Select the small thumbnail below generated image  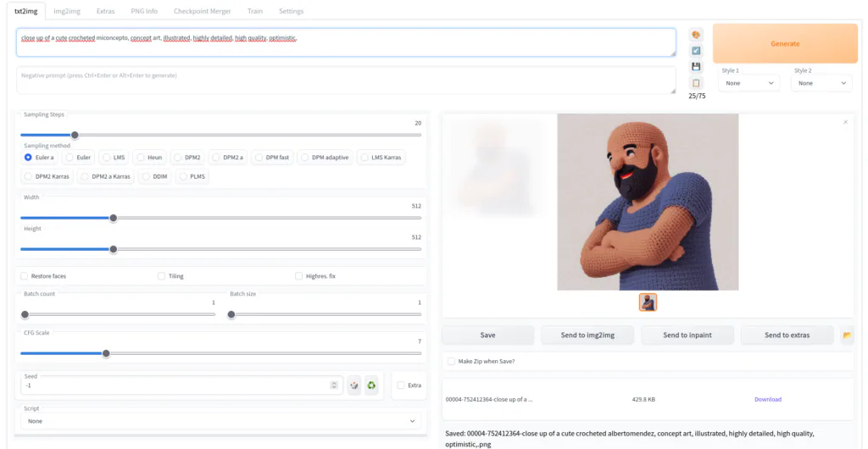(648, 302)
